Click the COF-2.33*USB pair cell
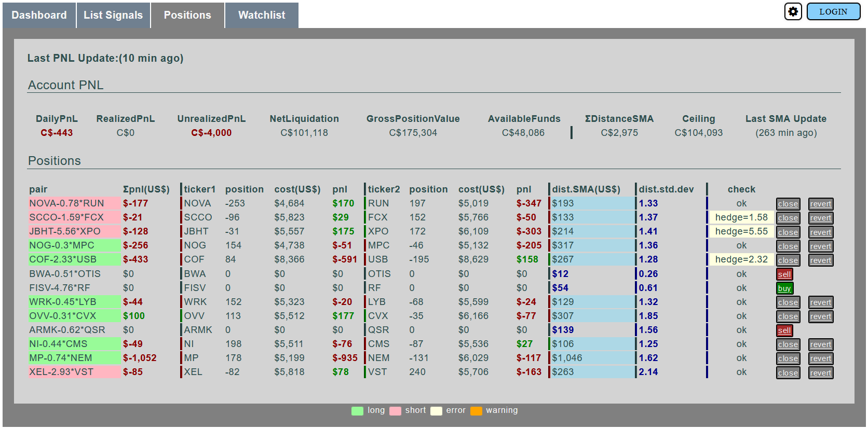This screenshot has width=868, height=429. [x=74, y=259]
